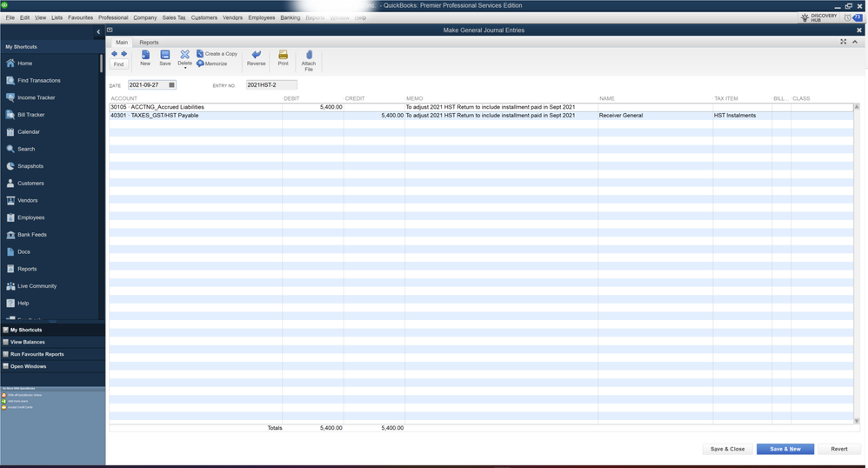This screenshot has height=468, width=868.
Task: Open the date calendar picker icon
Action: pyautogui.click(x=171, y=84)
